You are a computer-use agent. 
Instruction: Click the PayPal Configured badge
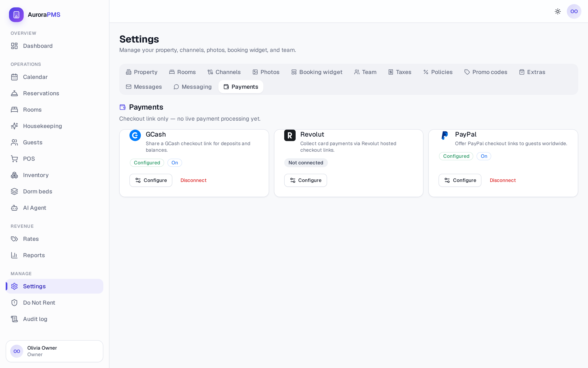click(x=456, y=156)
